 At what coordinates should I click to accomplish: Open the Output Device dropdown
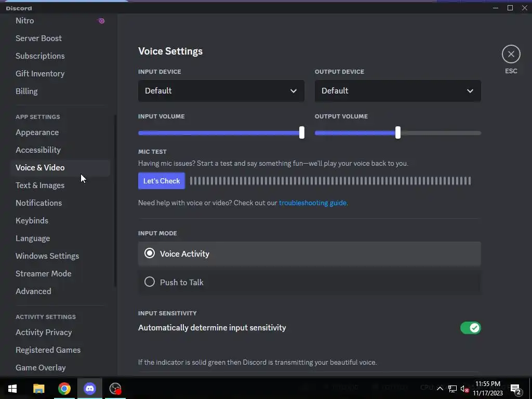pos(397,91)
